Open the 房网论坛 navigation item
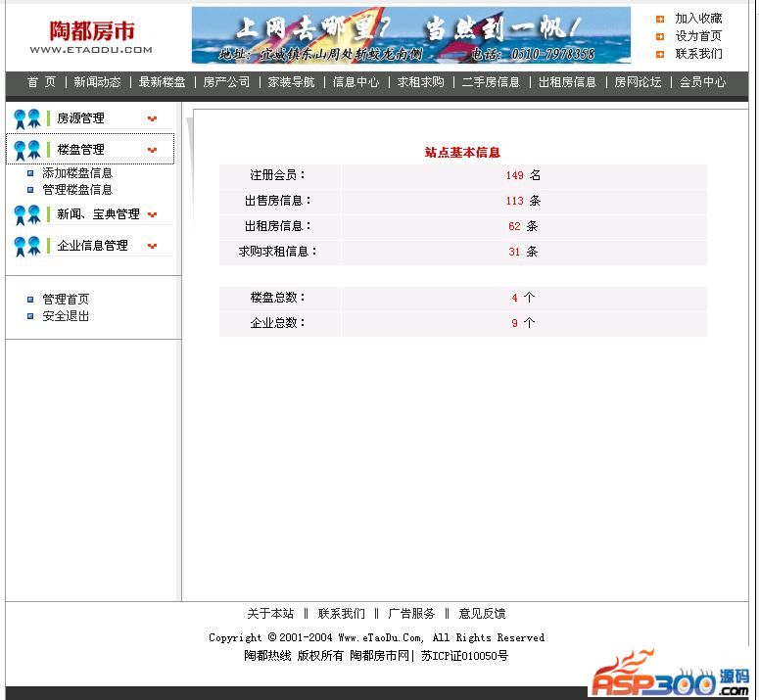This screenshot has height=700, width=759. click(x=638, y=82)
